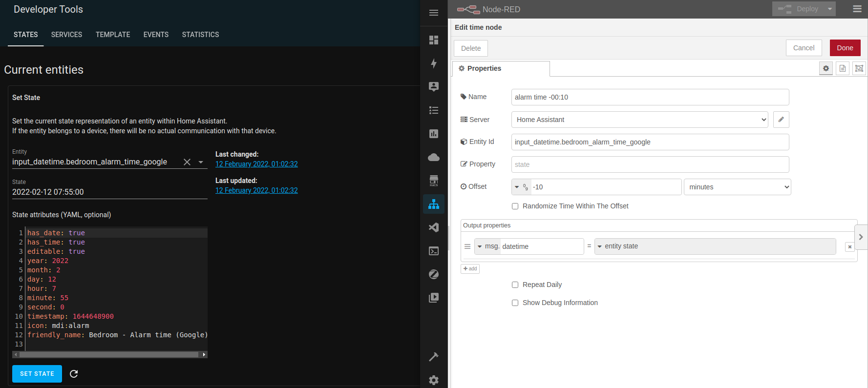
Task: Refresh the entity state with reload icon
Action: point(74,374)
